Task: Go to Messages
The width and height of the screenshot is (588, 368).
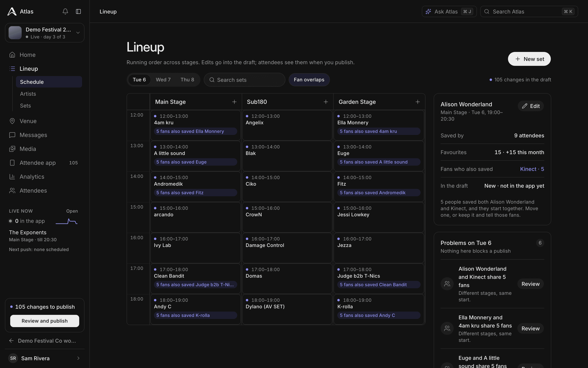Action: [x=45, y=135]
